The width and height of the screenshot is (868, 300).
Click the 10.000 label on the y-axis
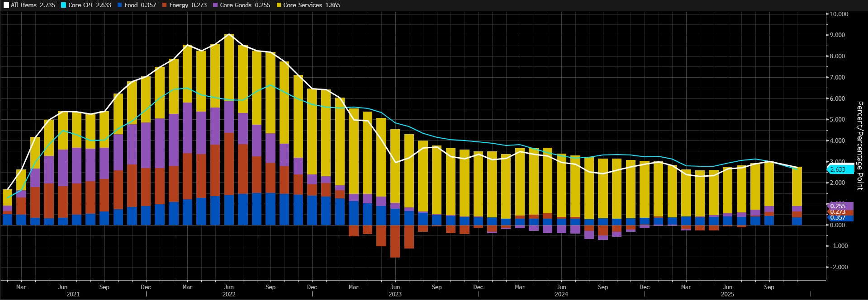coord(839,14)
